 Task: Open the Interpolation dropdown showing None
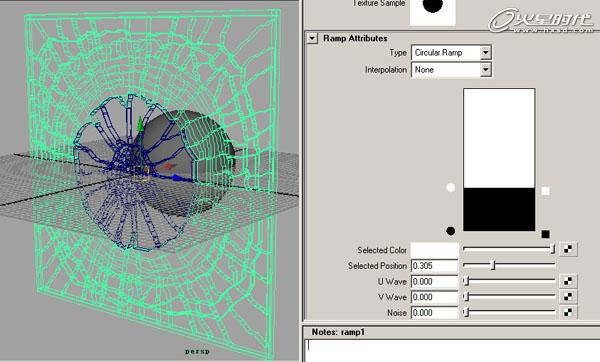(x=451, y=70)
